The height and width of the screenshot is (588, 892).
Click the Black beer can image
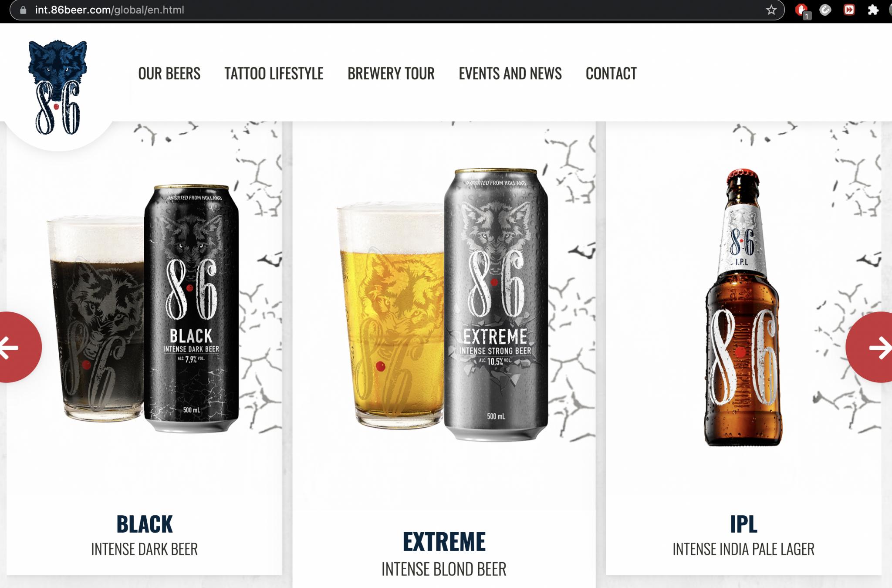192,308
